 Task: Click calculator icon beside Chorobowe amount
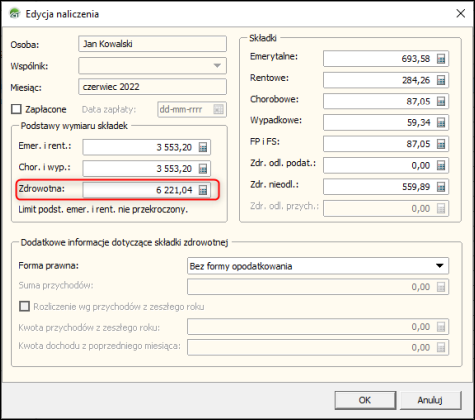(x=441, y=101)
